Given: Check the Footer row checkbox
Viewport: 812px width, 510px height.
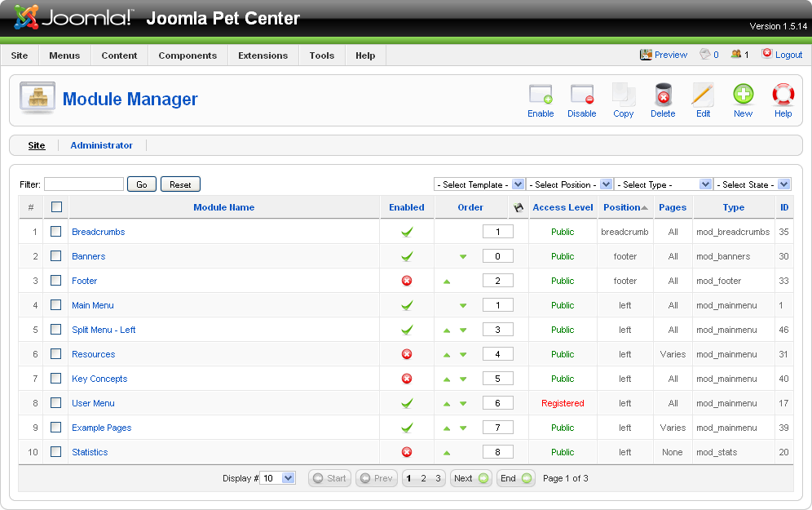Looking at the screenshot, I should (56, 280).
